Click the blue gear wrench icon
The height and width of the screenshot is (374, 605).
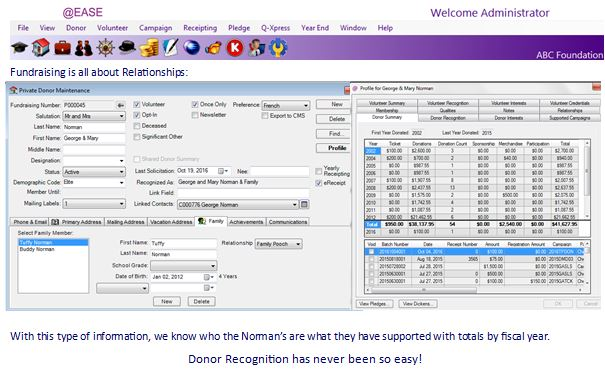click(278, 48)
